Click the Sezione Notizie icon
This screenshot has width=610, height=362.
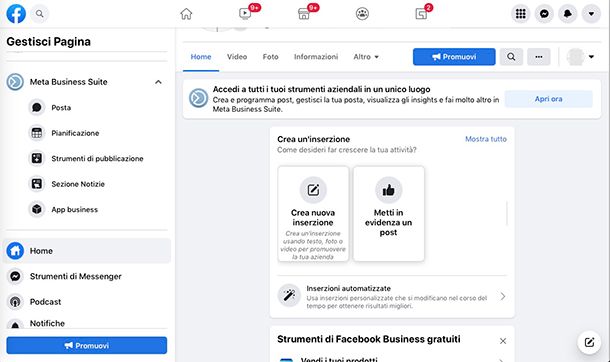click(x=37, y=184)
